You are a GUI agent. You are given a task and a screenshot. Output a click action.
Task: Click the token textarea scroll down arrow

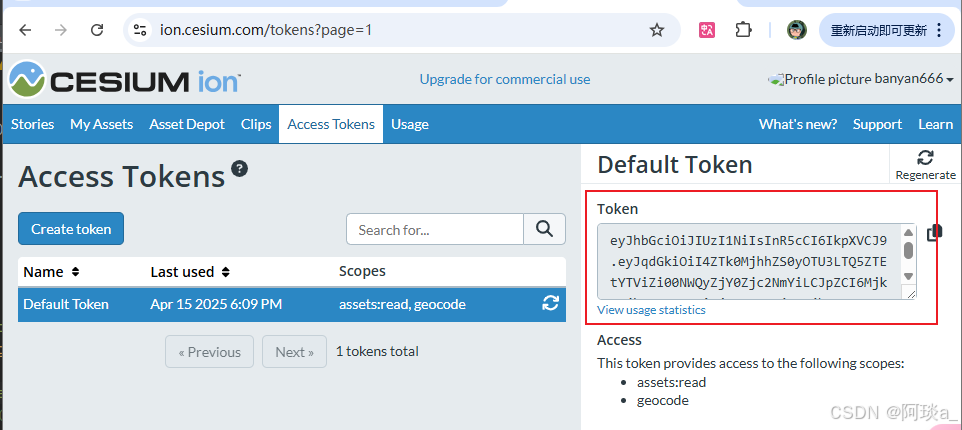point(909,276)
